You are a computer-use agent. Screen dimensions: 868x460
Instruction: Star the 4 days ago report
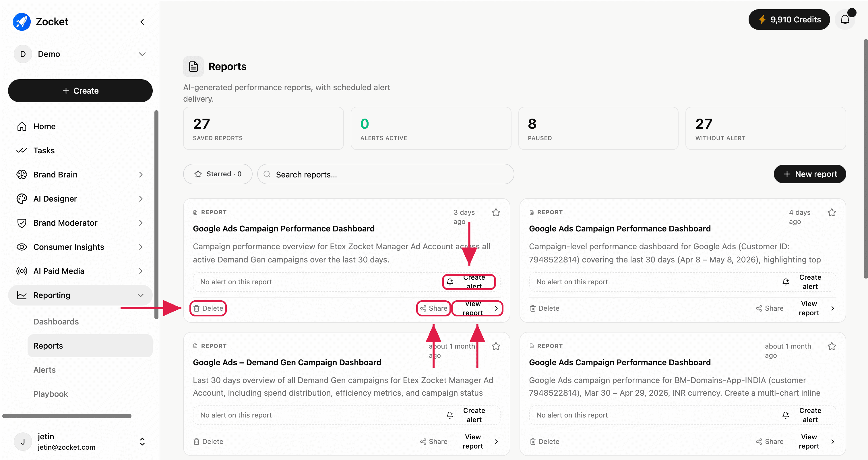(832, 212)
